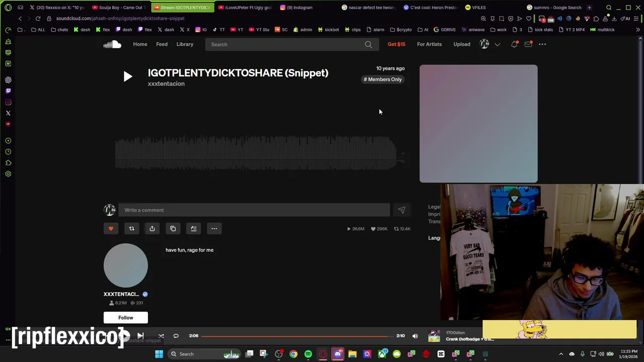
Task: Open the xxxtentacion artist link under title
Action: point(166,84)
